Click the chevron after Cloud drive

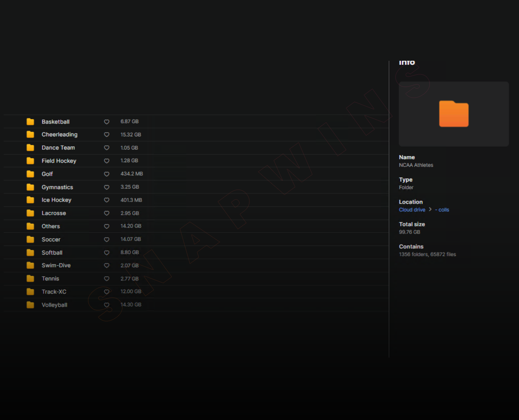430,209
